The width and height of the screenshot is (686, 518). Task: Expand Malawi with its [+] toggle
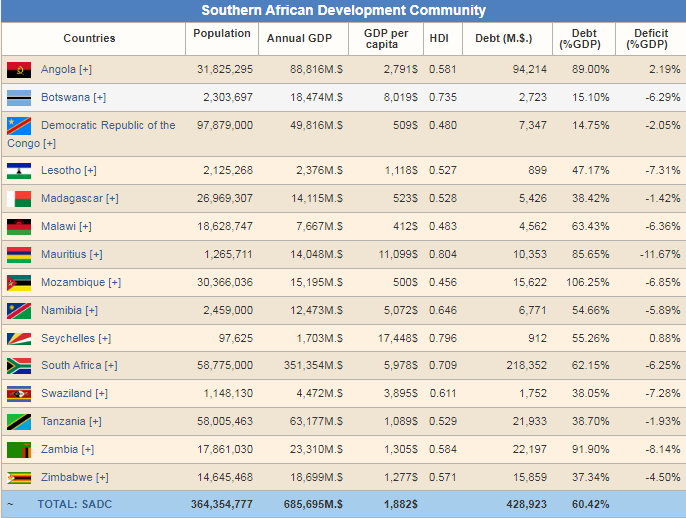(x=85, y=226)
